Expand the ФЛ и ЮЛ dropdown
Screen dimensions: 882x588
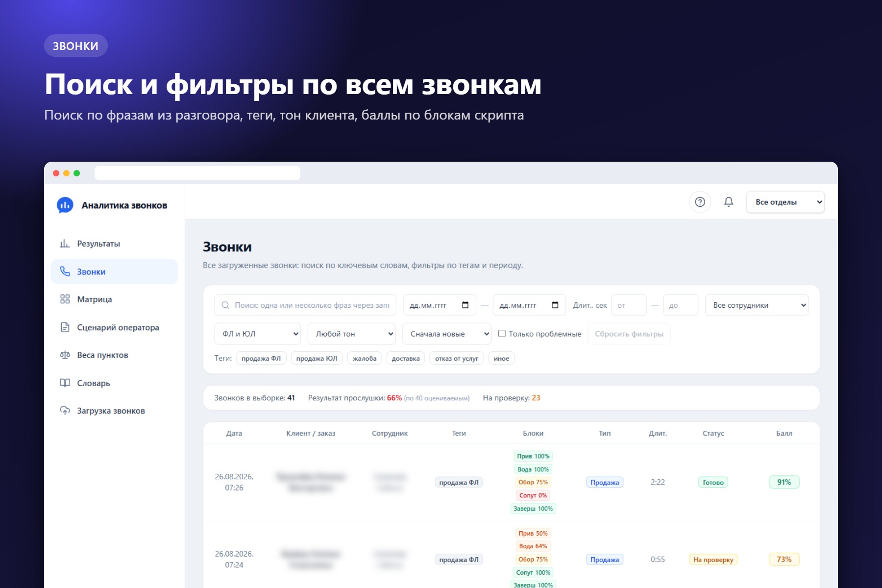tap(258, 334)
